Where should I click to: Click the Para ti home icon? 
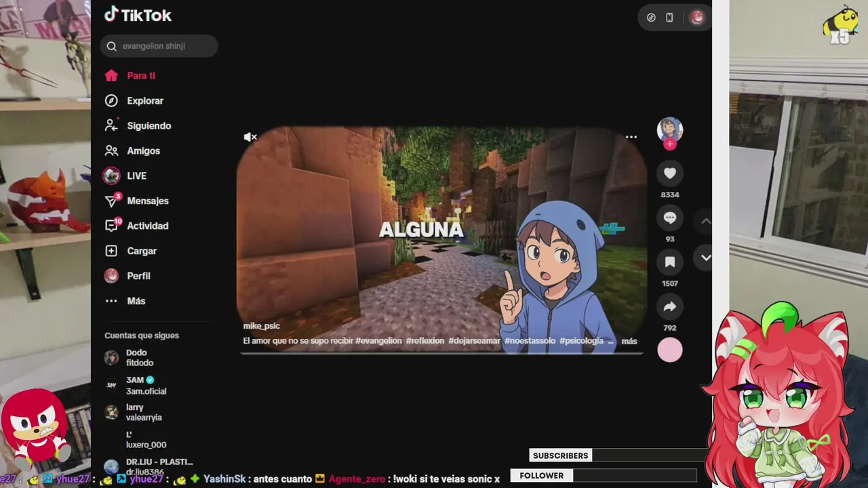[111, 76]
